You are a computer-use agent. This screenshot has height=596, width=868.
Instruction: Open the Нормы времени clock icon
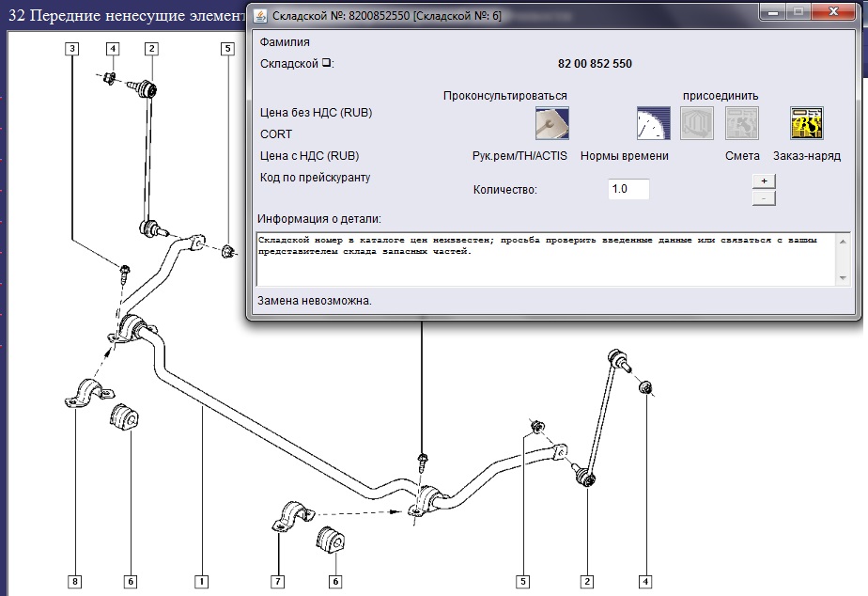coord(652,123)
